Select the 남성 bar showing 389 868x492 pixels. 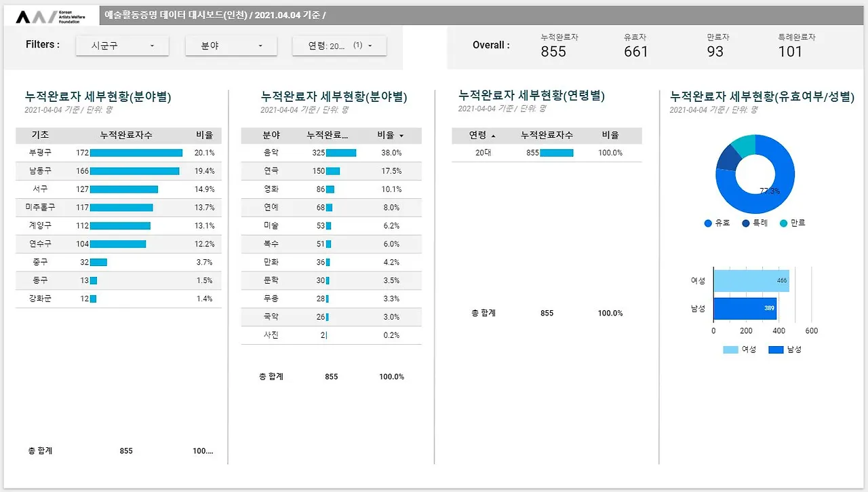745,308
